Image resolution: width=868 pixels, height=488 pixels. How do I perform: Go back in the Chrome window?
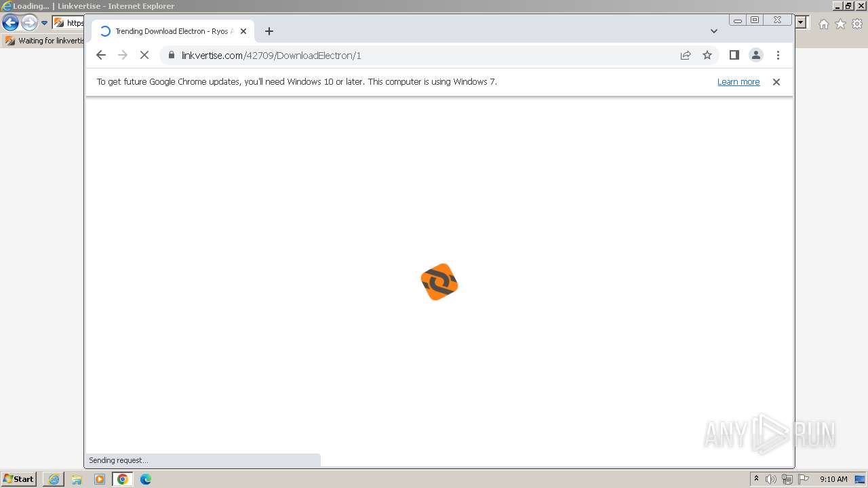(x=101, y=55)
